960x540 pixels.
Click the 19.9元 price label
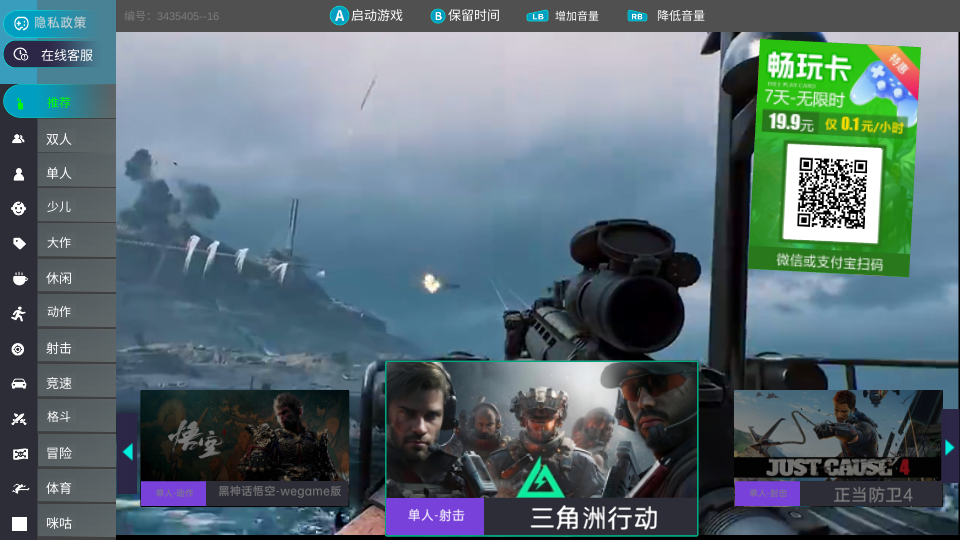(x=791, y=122)
